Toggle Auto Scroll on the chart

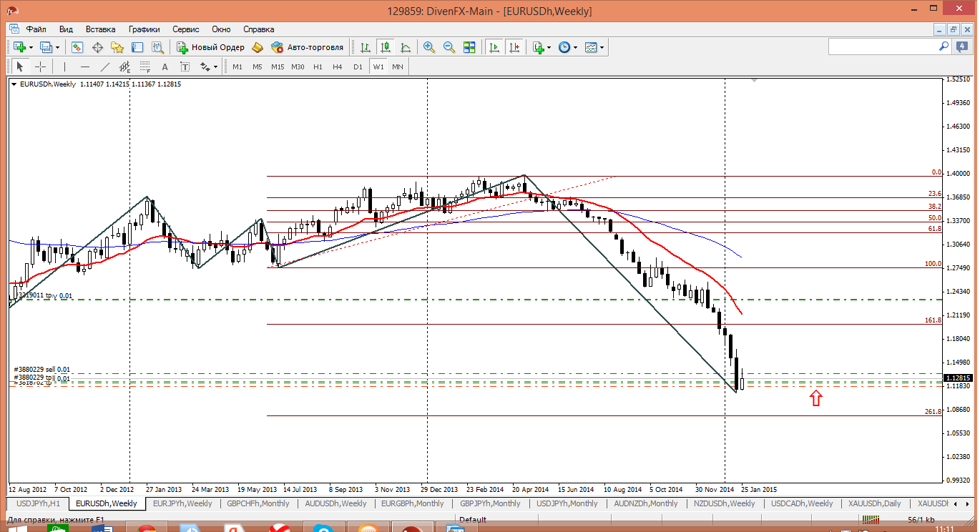click(x=494, y=47)
